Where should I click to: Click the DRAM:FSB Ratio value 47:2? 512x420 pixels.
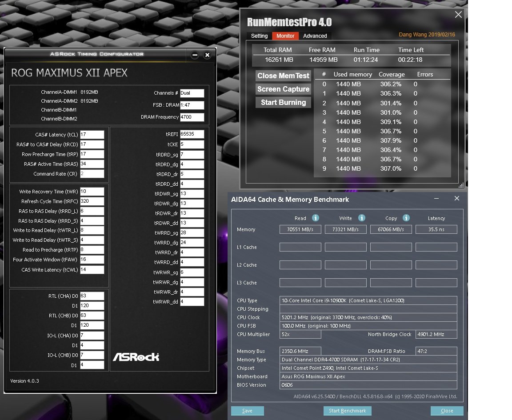(436, 351)
